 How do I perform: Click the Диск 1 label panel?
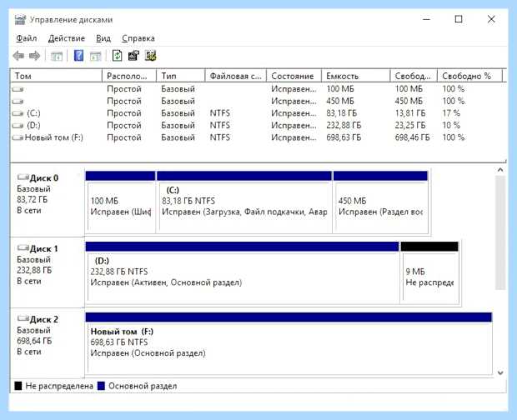click(48, 272)
